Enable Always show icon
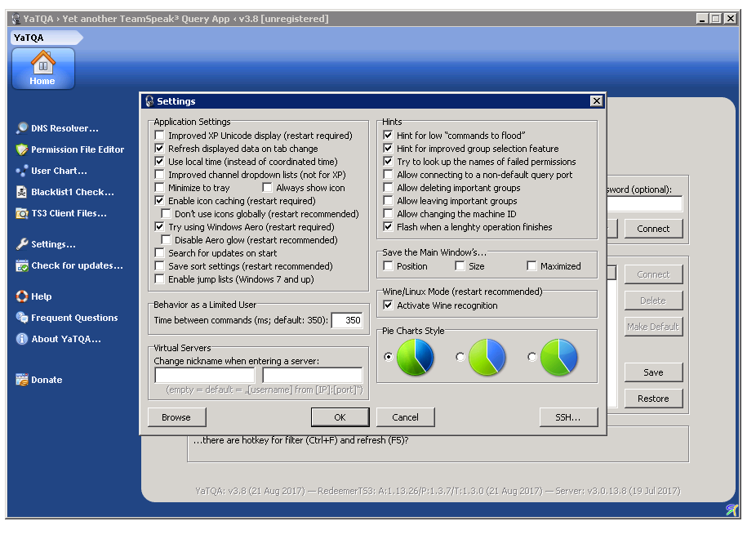The width and height of the screenshot is (756, 539). pyautogui.click(x=268, y=188)
